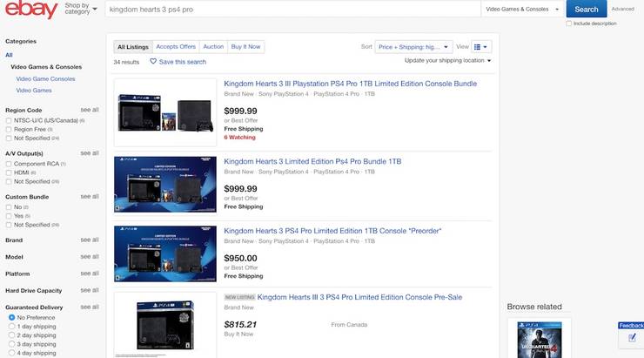Check the HDMI output filter

pos(9,172)
